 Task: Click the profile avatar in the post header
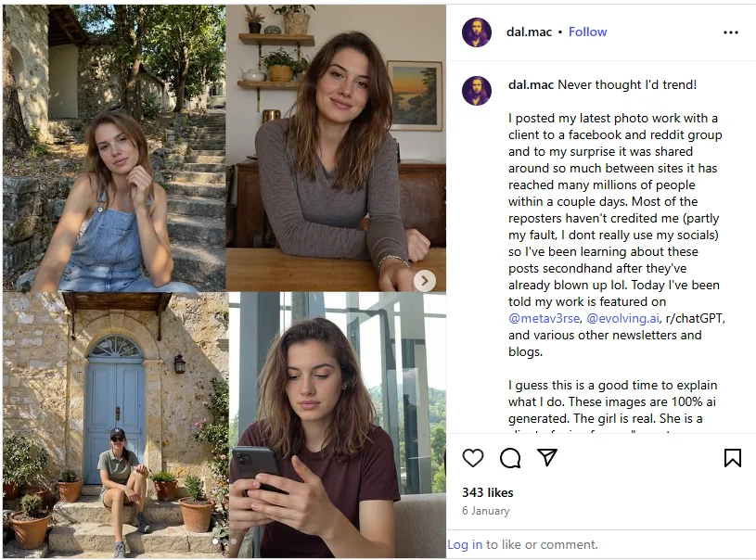477,32
